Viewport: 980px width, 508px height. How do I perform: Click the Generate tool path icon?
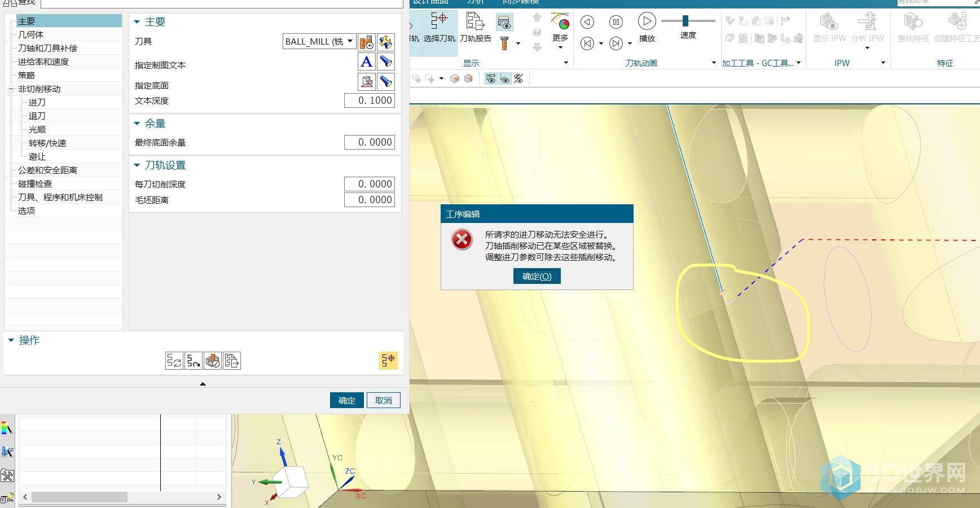tap(174, 361)
